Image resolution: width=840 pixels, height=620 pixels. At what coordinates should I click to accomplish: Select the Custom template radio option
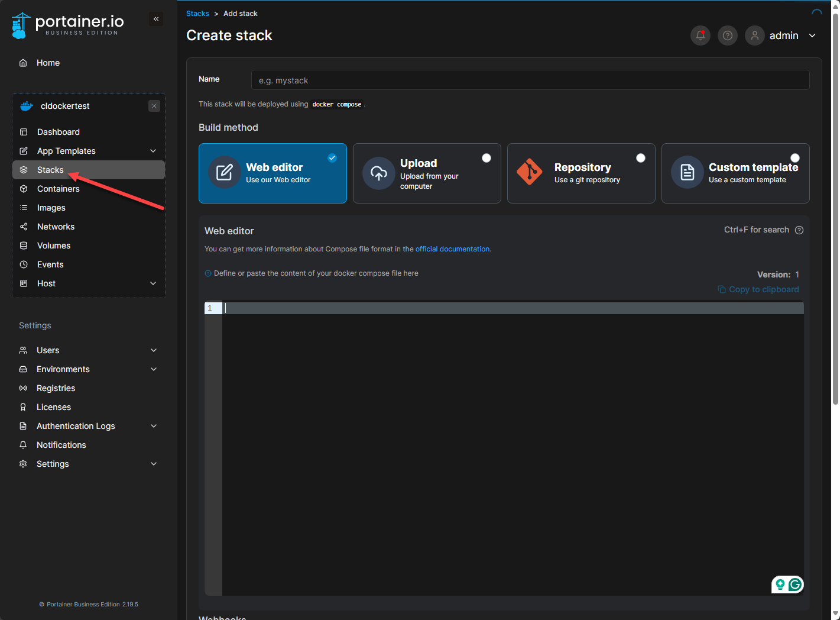tap(795, 158)
